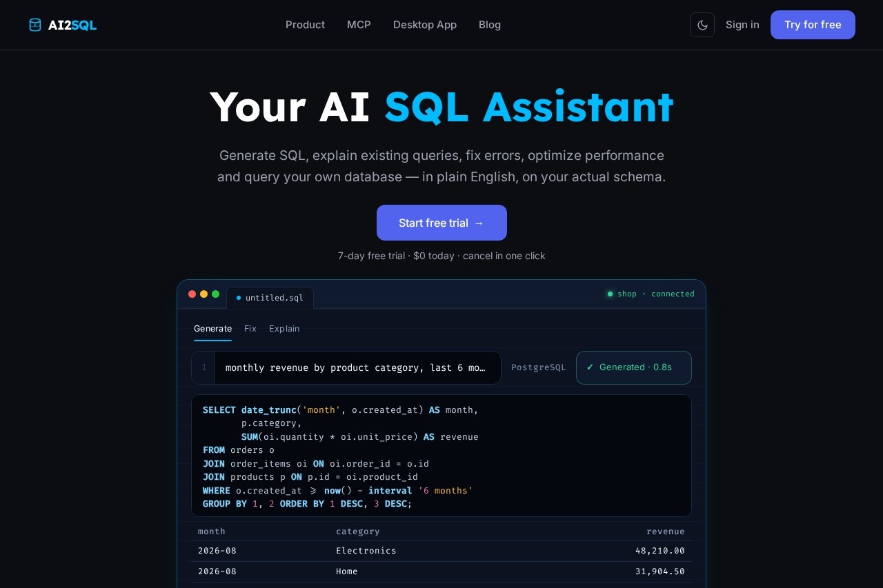Click the revenue column header
The height and width of the screenshot is (588, 883).
(666, 531)
